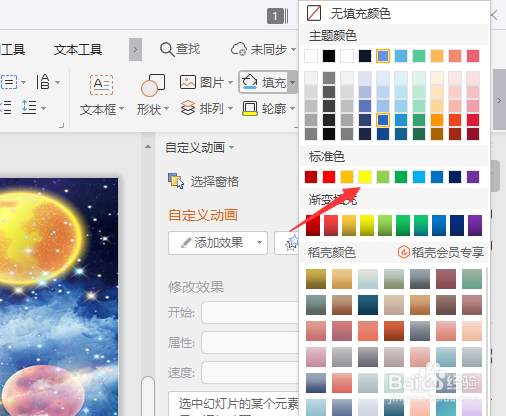Click the Speed (速度) input field
The width and height of the screenshot is (506, 416).
pos(250,372)
